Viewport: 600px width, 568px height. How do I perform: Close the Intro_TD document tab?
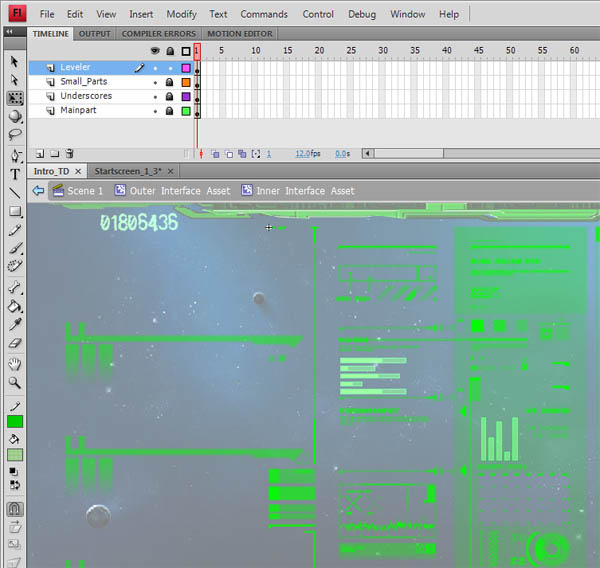78,171
